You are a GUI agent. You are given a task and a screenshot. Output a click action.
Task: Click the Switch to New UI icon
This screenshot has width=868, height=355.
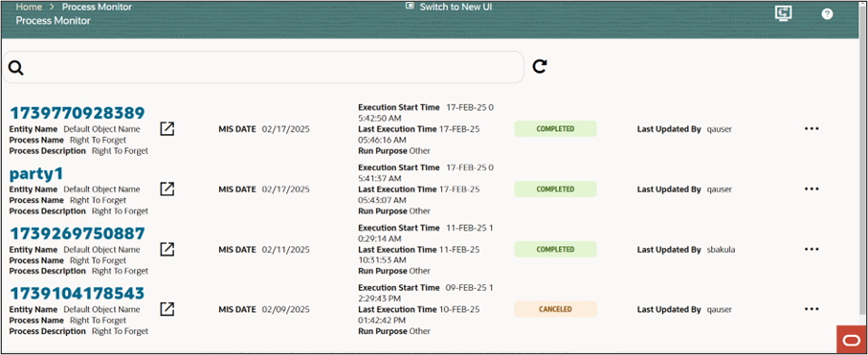click(410, 6)
